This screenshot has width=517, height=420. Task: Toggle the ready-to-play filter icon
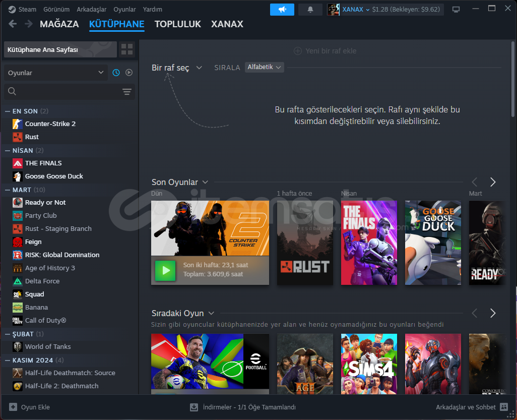[129, 73]
